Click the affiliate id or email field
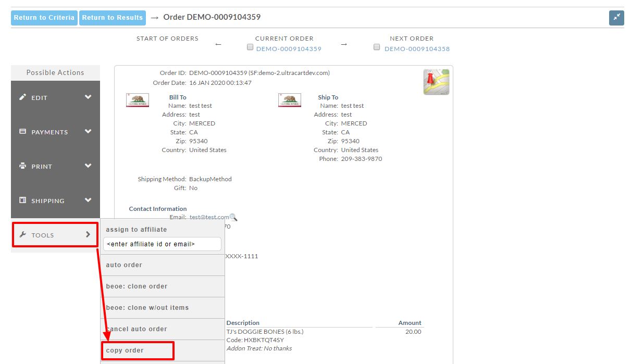This screenshot has width=631, height=364. tap(162, 244)
